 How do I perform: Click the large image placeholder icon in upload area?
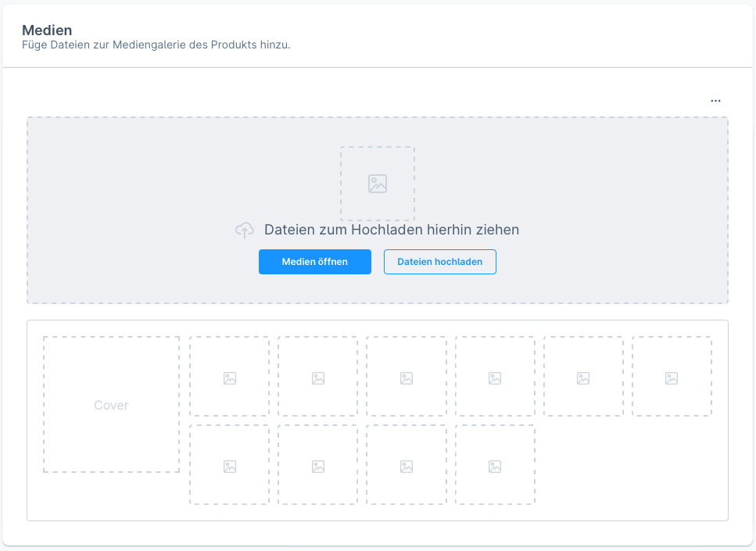point(378,184)
